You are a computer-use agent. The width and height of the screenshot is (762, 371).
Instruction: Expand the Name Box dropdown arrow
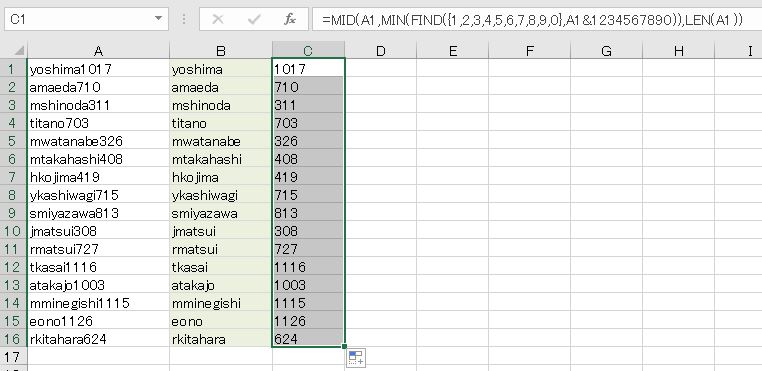click(158, 19)
